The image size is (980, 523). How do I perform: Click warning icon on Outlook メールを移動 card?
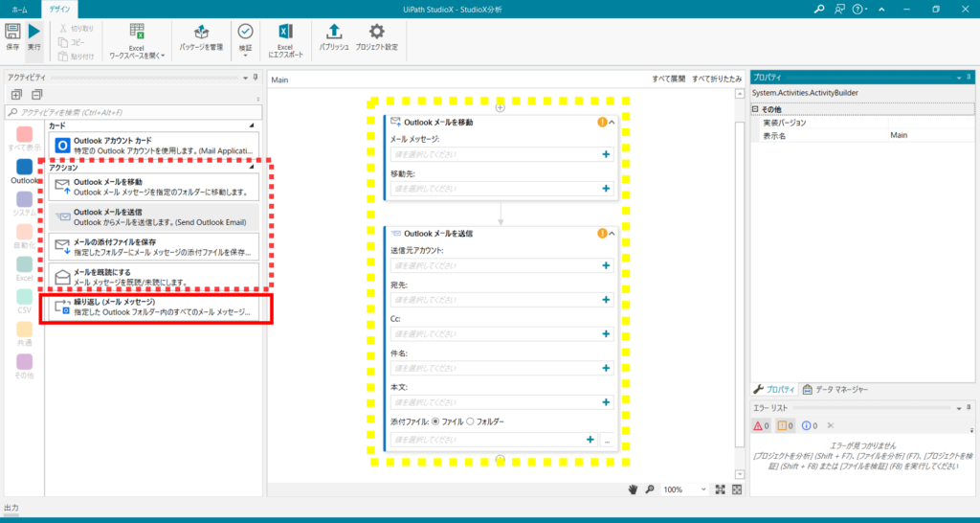click(603, 123)
